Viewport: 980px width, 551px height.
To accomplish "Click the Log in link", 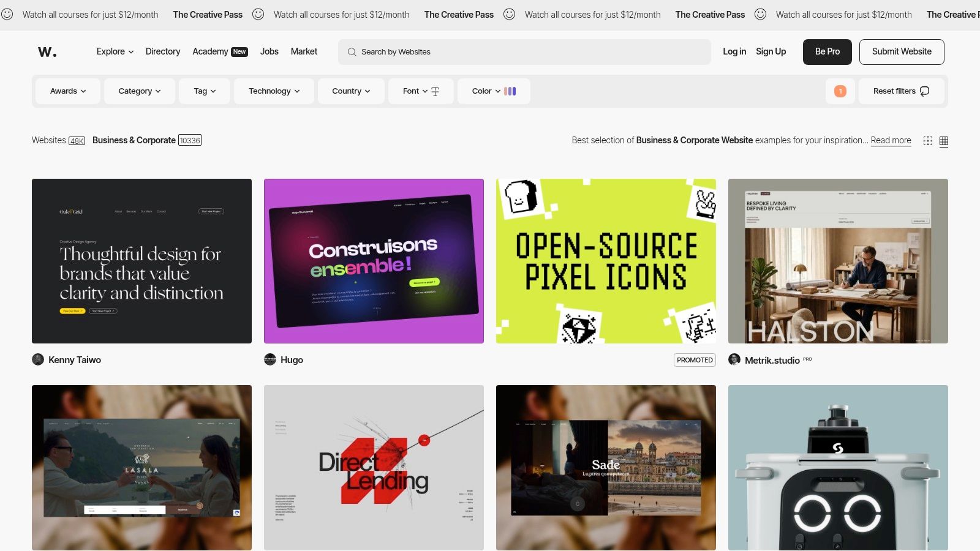I will (x=734, y=51).
